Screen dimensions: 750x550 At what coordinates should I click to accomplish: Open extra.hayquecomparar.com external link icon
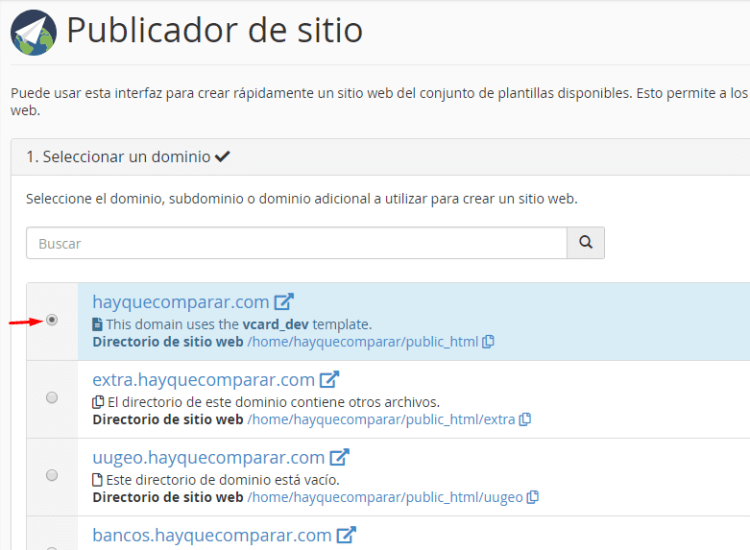(x=329, y=380)
